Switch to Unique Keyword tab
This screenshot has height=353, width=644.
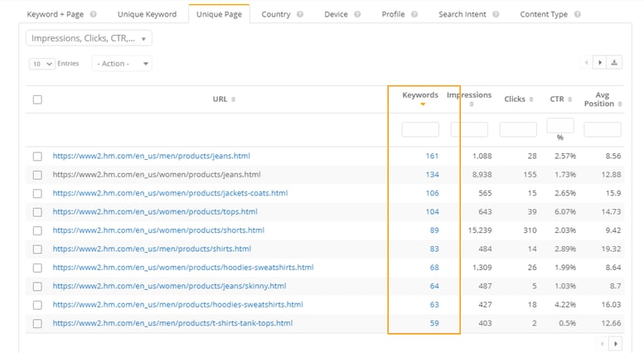point(147,14)
